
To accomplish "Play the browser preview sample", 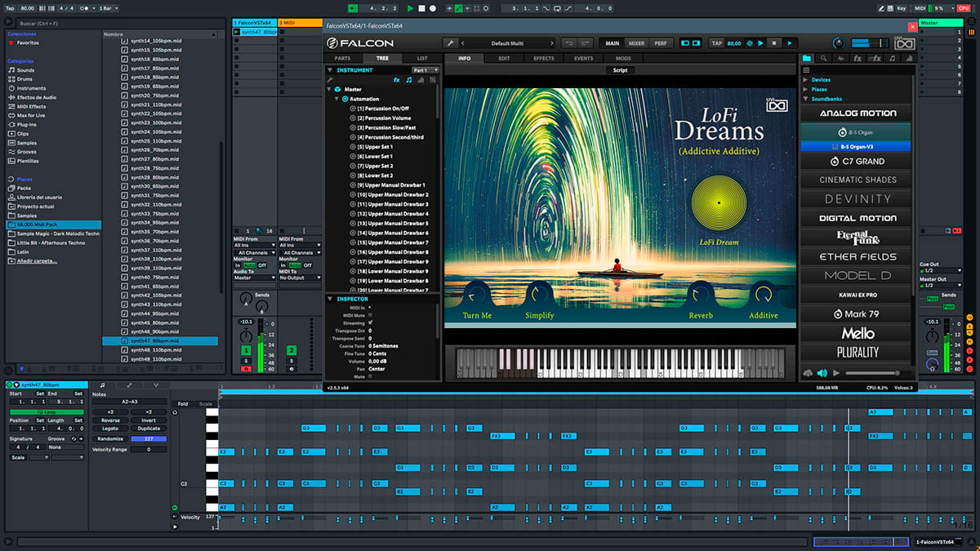I will pyautogui.click(x=835, y=373).
